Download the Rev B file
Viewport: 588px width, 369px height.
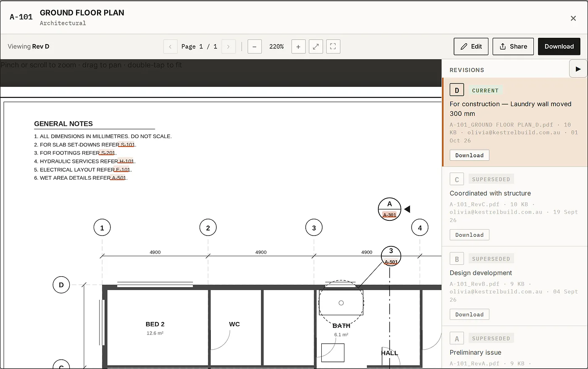[470, 314]
